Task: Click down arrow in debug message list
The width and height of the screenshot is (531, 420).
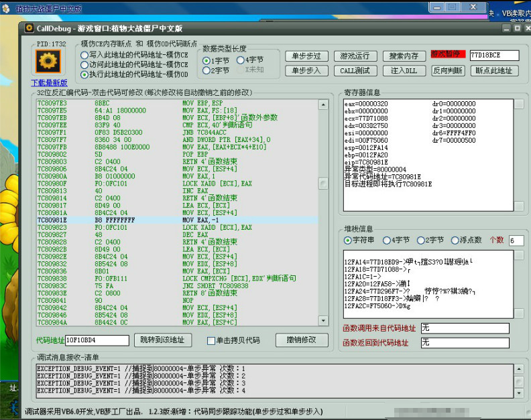Action: pos(519,393)
